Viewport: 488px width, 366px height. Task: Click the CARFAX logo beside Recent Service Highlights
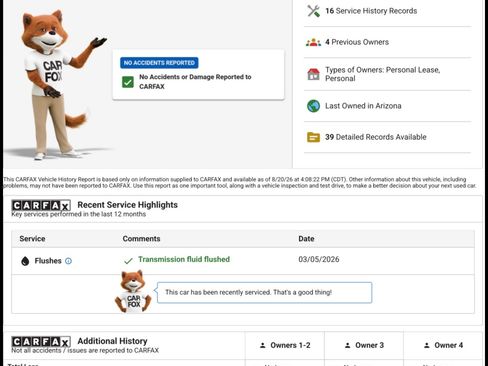[41, 205]
